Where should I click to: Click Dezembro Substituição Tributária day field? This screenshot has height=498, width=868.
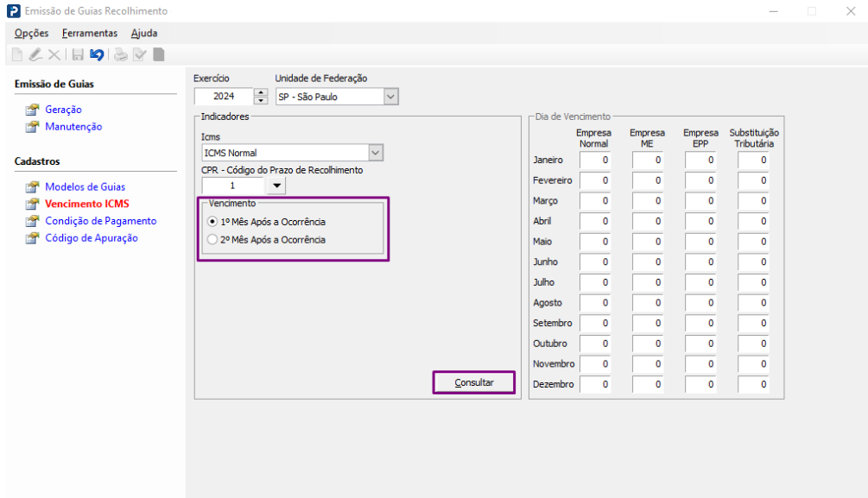tap(753, 385)
